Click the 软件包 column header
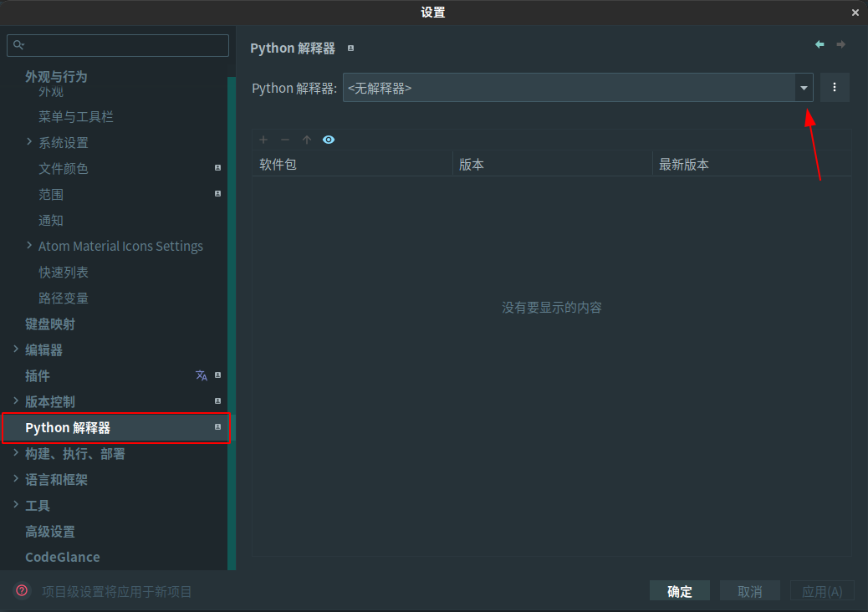 [351, 165]
